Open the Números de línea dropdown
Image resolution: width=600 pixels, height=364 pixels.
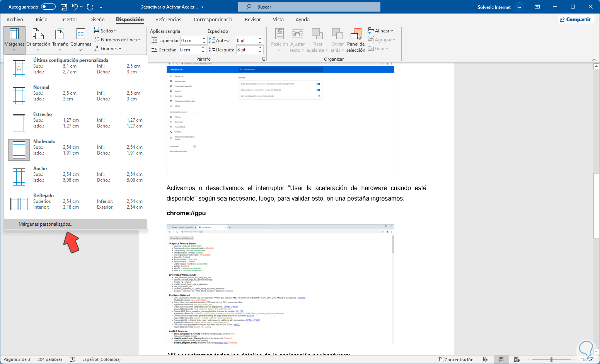[x=118, y=40]
